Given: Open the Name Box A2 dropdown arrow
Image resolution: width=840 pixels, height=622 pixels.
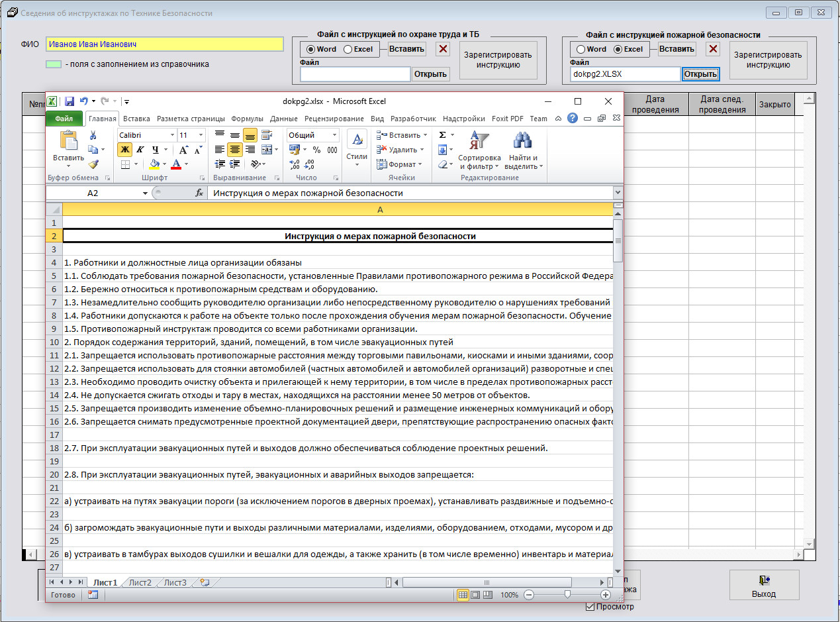Looking at the screenshot, I should [x=146, y=193].
